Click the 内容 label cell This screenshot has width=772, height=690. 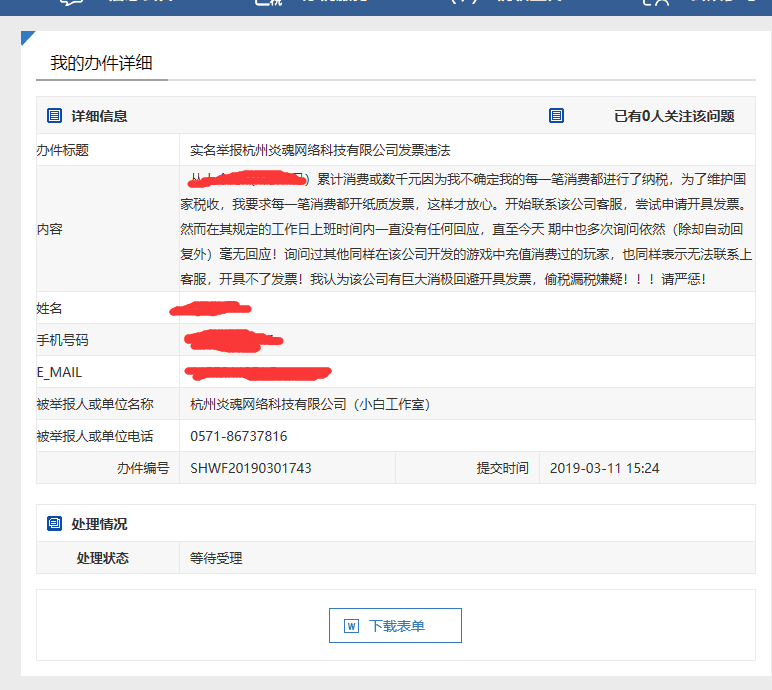108,229
